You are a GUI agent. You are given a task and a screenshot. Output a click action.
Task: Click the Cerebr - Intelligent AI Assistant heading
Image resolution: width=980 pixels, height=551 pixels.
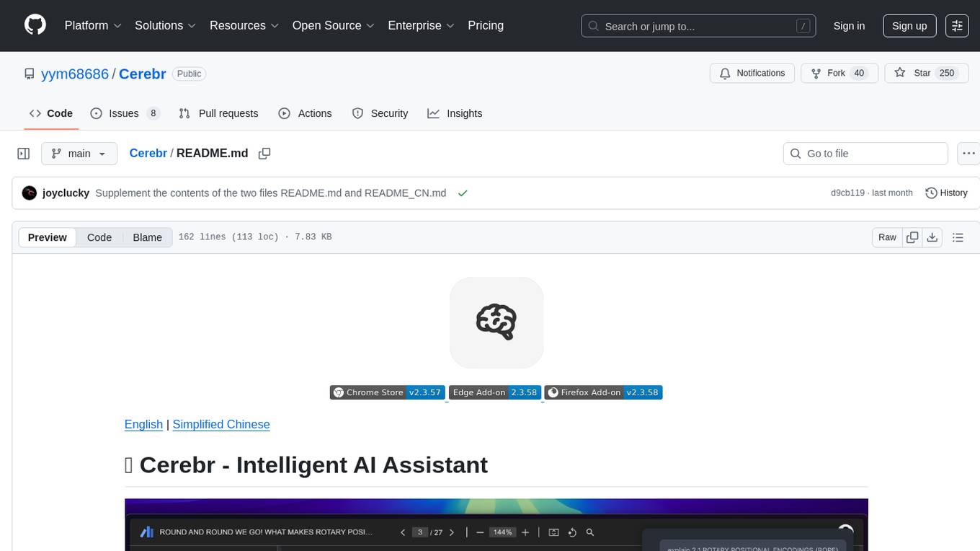click(x=306, y=464)
